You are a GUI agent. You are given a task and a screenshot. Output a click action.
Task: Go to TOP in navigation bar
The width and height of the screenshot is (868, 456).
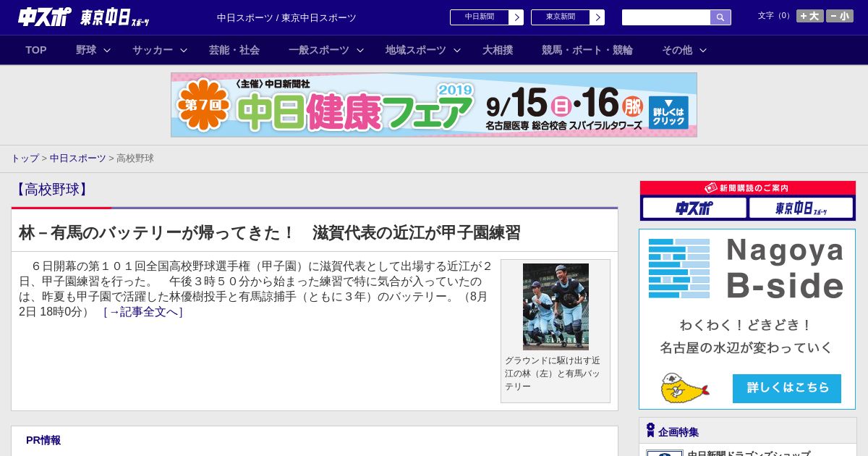36,50
